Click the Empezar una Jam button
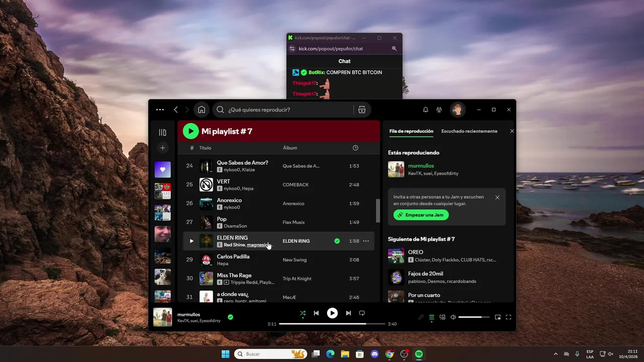 coord(421,215)
